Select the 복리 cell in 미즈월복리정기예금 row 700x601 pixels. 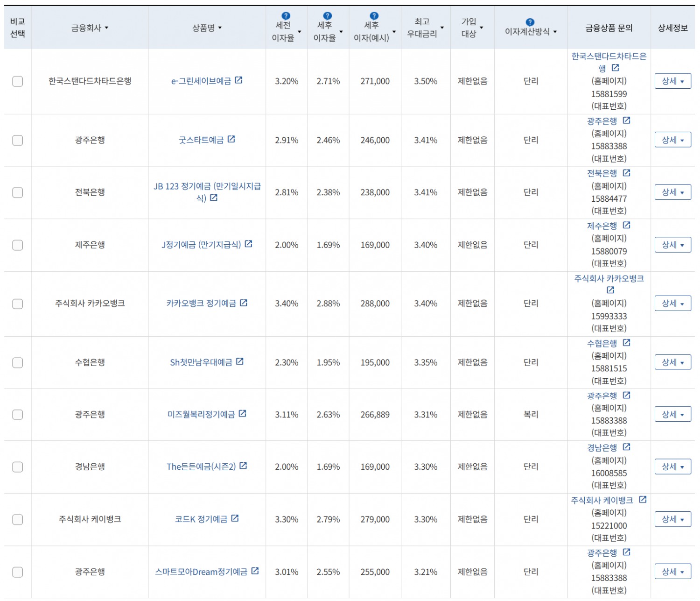pos(531,415)
